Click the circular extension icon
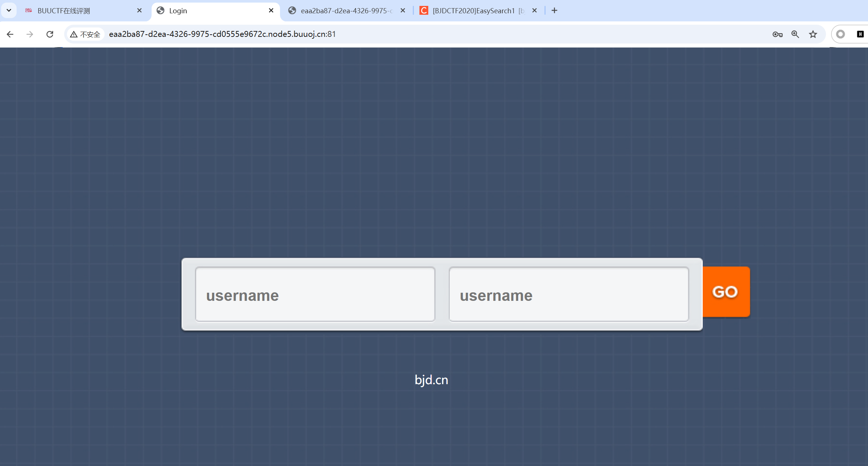868x466 pixels. click(840, 34)
